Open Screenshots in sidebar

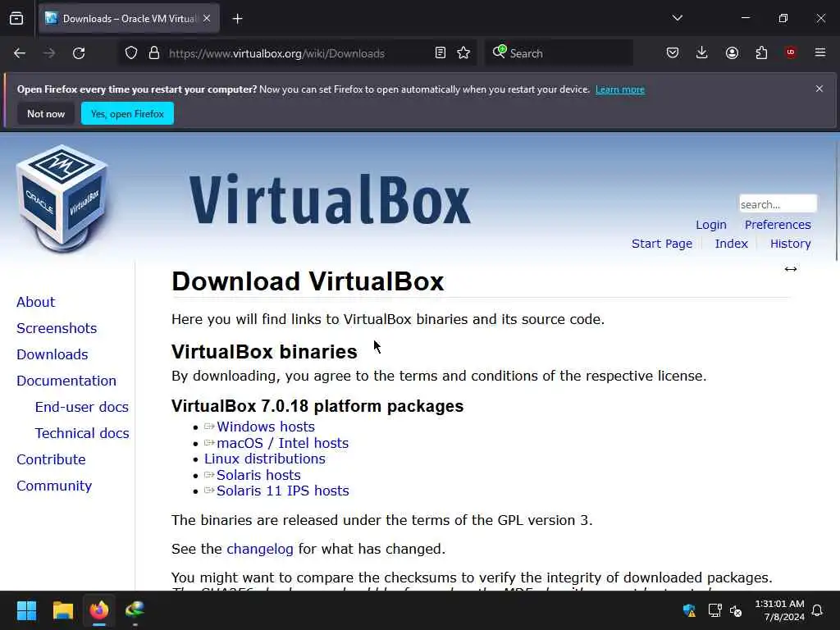[57, 328]
